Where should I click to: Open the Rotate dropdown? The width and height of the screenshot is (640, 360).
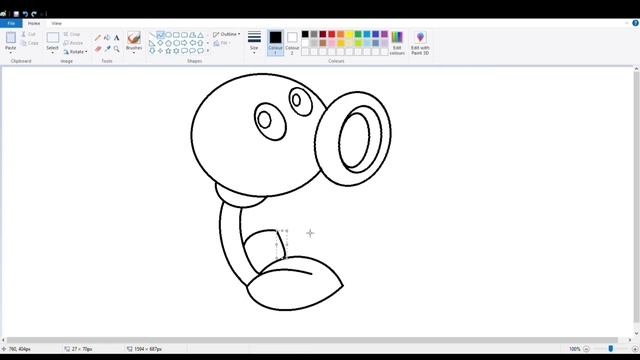(76, 52)
